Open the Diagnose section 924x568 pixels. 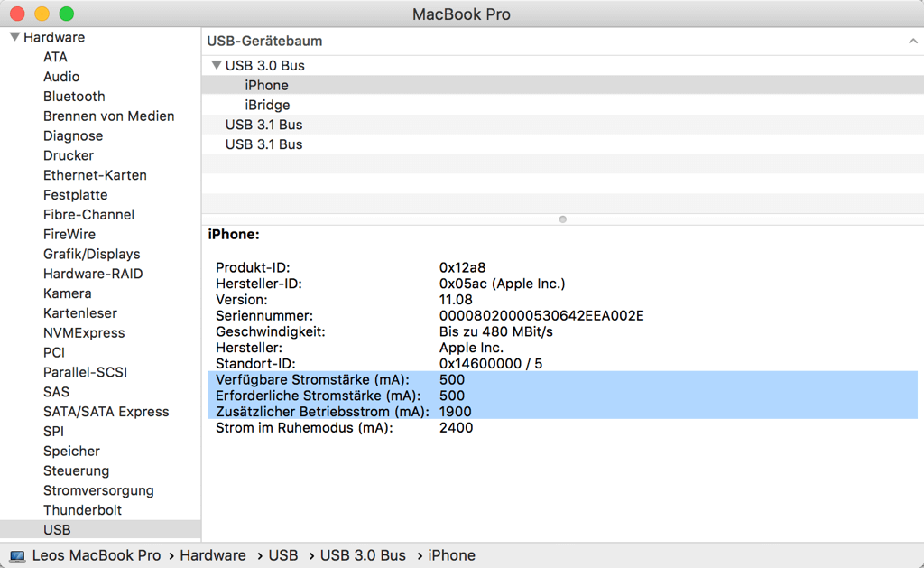pos(73,135)
